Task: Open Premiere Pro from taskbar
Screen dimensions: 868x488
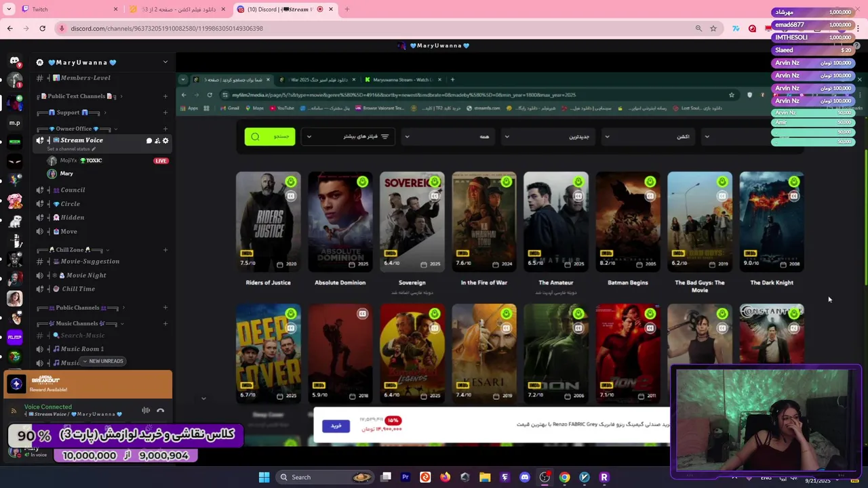Action: [406, 477]
